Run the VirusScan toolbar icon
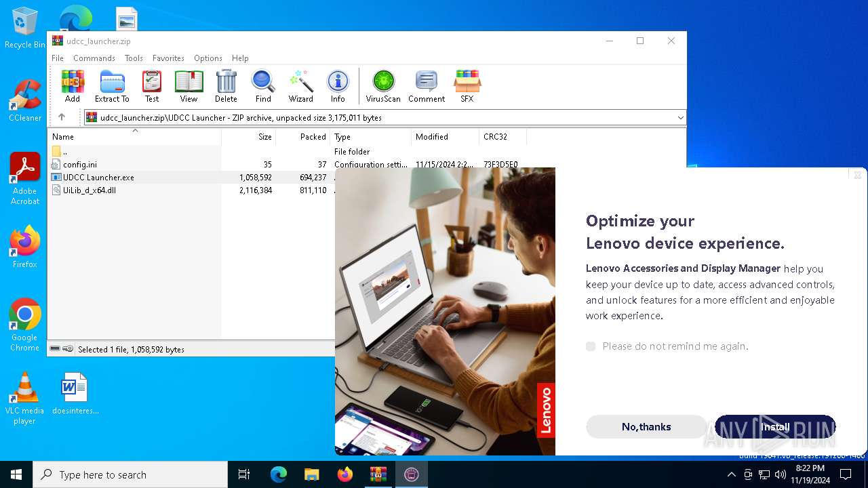 tap(383, 86)
